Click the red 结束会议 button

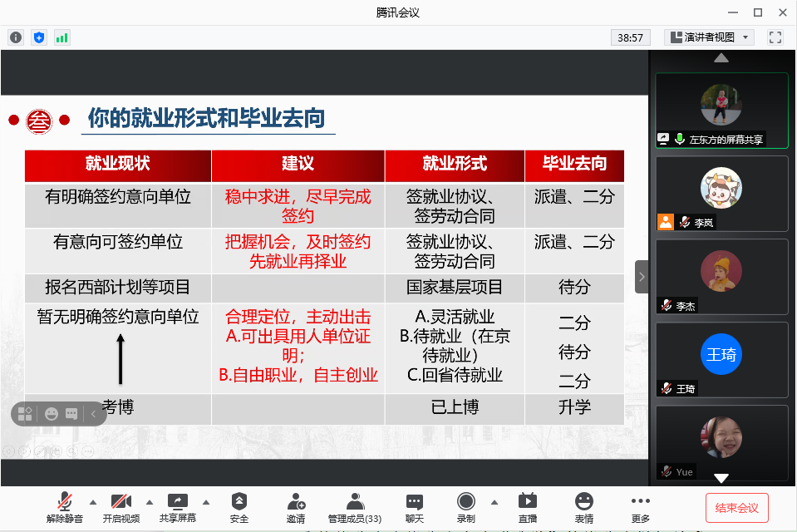click(x=736, y=507)
